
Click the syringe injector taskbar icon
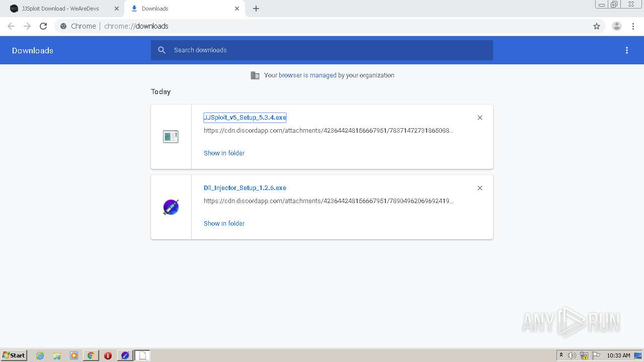tap(125, 355)
